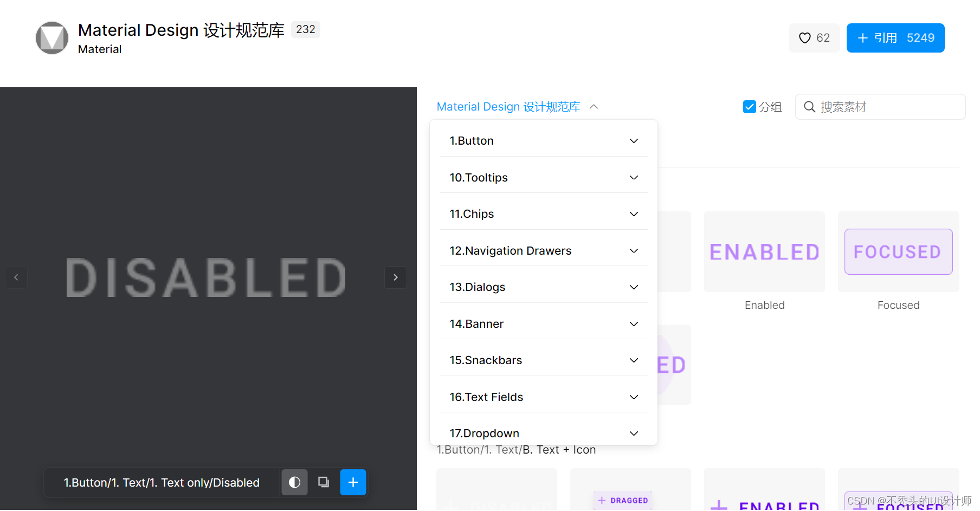Select 11.Chips menu entry

544,214
